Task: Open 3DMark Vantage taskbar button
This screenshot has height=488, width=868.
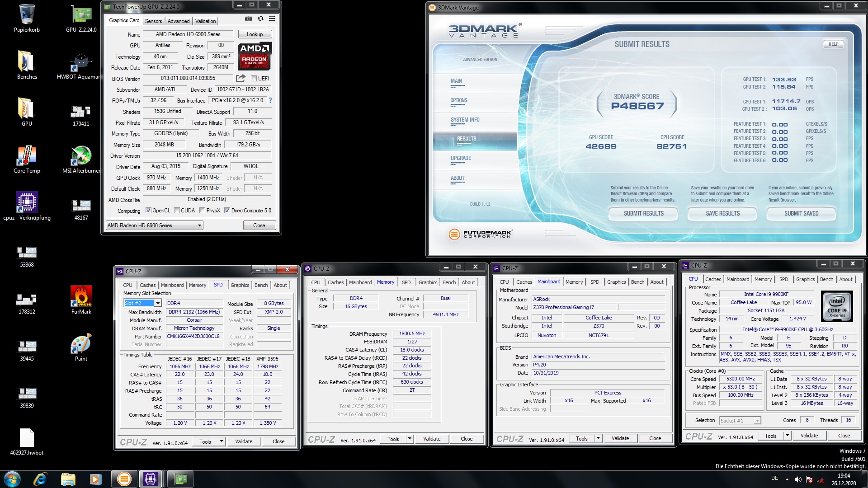Action: tap(123, 479)
